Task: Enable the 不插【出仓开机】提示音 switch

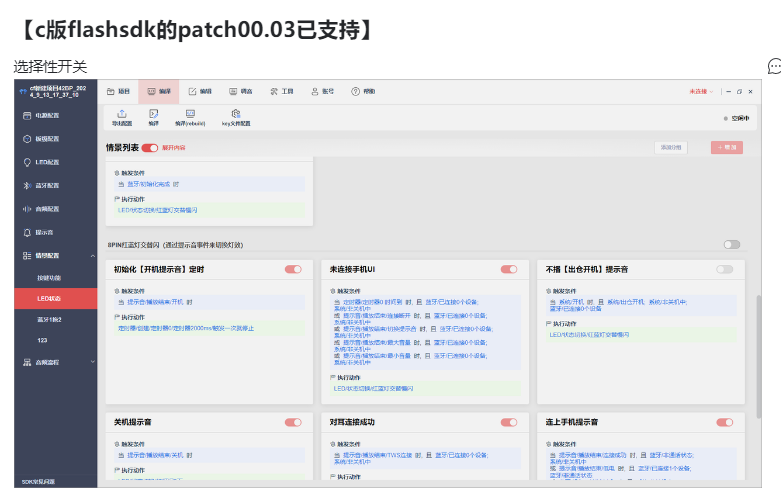Action: pos(725,269)
